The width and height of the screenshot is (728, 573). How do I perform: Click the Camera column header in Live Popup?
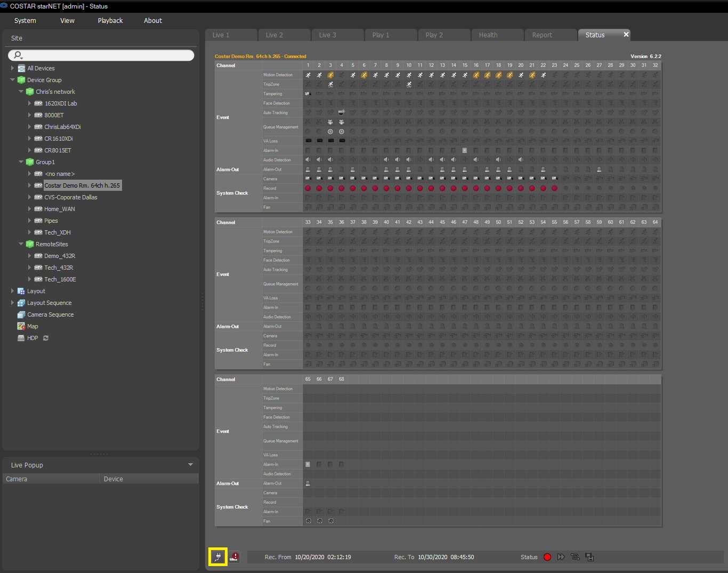51,479
